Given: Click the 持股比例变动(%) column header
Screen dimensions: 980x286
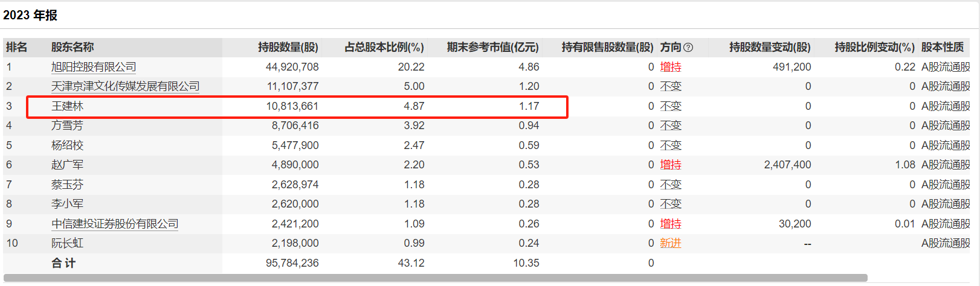Looking at the screenshot, I should coord(874,47).
